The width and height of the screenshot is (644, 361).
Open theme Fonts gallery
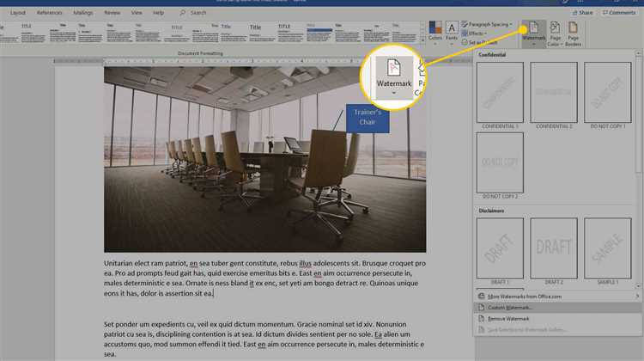point(452,31)
